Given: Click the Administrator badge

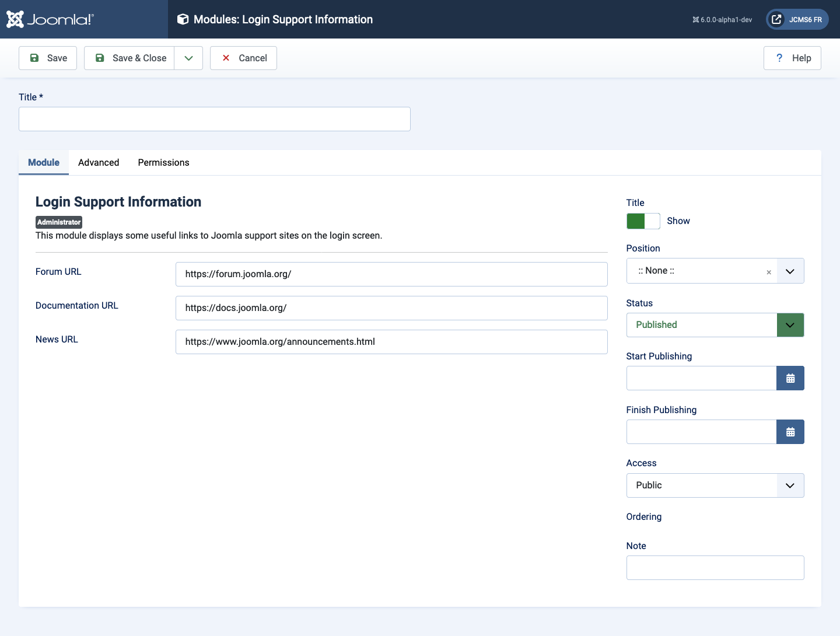Looking at the screenshot, I should (59, 222).
